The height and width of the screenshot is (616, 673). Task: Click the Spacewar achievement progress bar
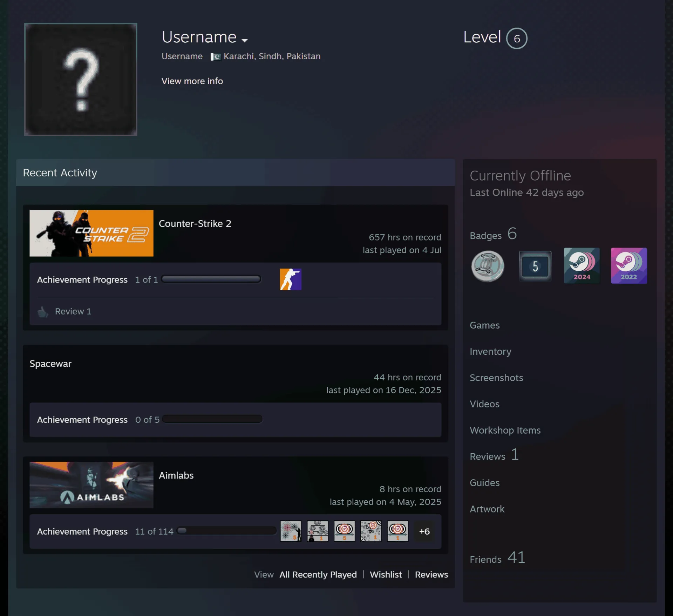[212, 419]
